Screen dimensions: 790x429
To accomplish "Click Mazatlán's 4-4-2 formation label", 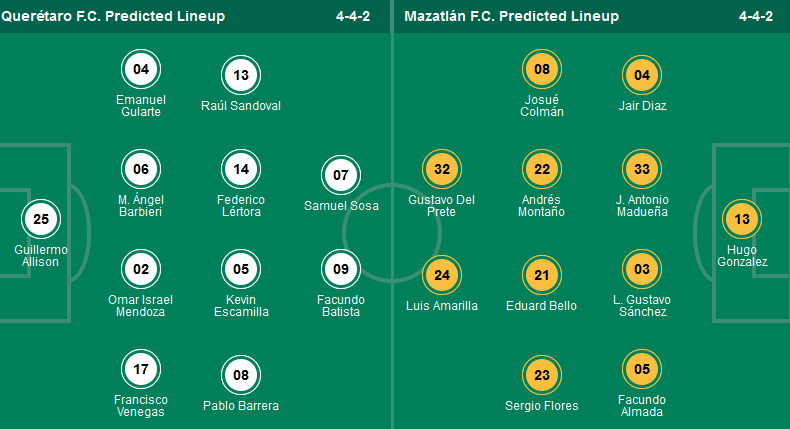I will coord(755,16).
